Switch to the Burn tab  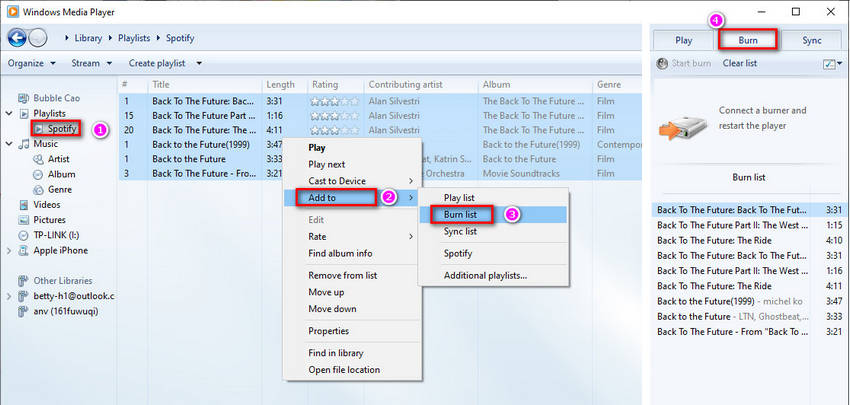click(748, 40)
